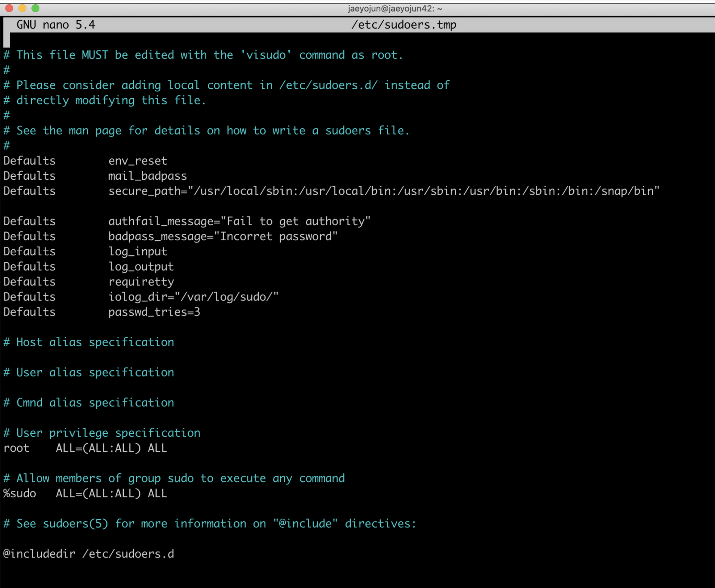
Task: Click the red close window button
Action: pos(9,8)
